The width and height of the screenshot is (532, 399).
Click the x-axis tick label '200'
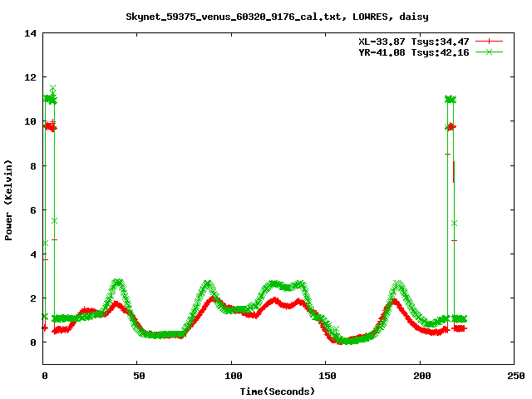(421, 376)
